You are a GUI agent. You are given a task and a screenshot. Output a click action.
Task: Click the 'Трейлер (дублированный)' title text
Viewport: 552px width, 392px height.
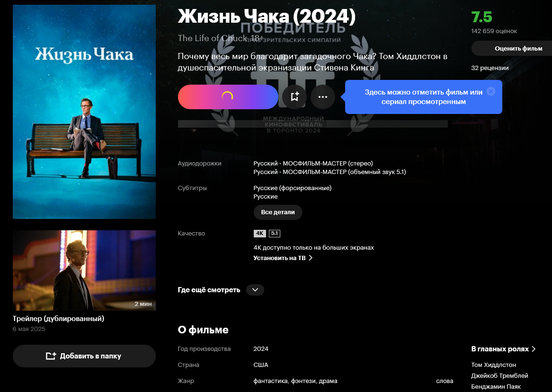tap(58, 319)
